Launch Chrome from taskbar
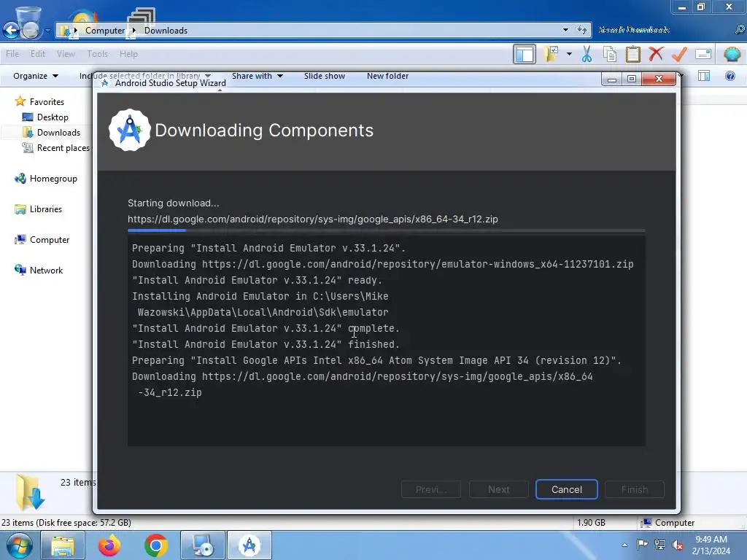The height and width of the screenshot is (560, 747). pos(156,545)
